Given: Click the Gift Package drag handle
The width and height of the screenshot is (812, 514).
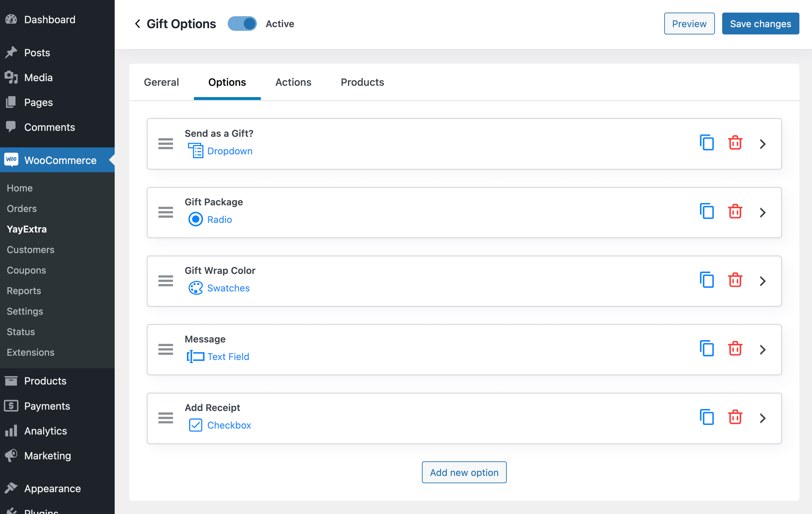Looking at the screenshot, I should (166, 213).
